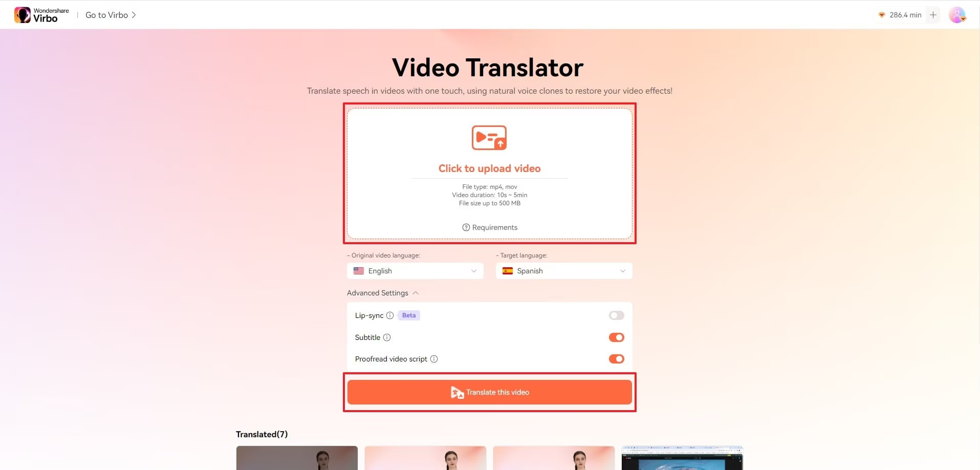Viewport: 980px width, 470px height.
Task: Open the Original video language English dropdown
Action: (x=415, y=271)
